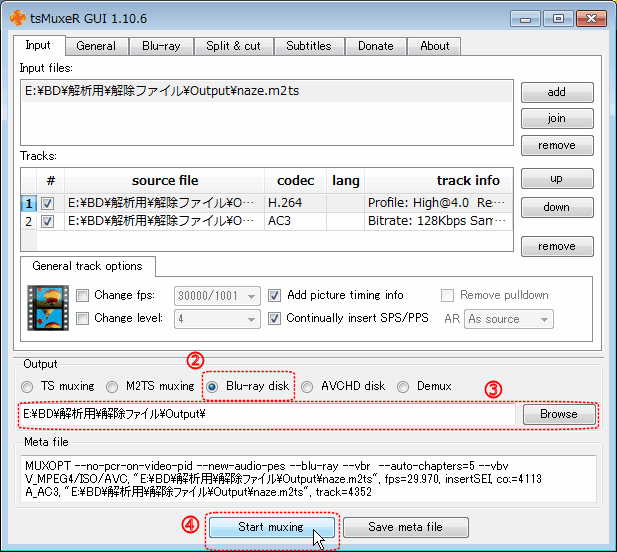Viewport: 617px width, 552px height.
Task: Toggle Continually insert SPS/PPS checkbox
Action: 275,319
